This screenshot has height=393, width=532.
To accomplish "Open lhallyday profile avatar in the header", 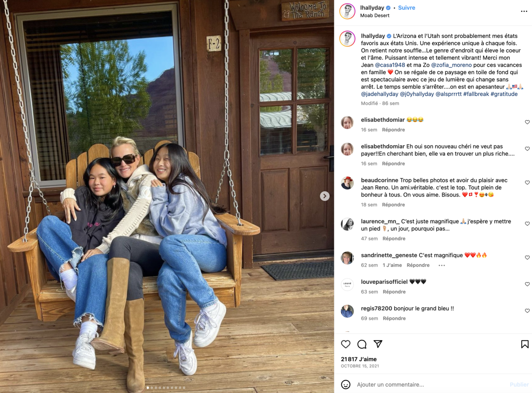I will (347, 12).
